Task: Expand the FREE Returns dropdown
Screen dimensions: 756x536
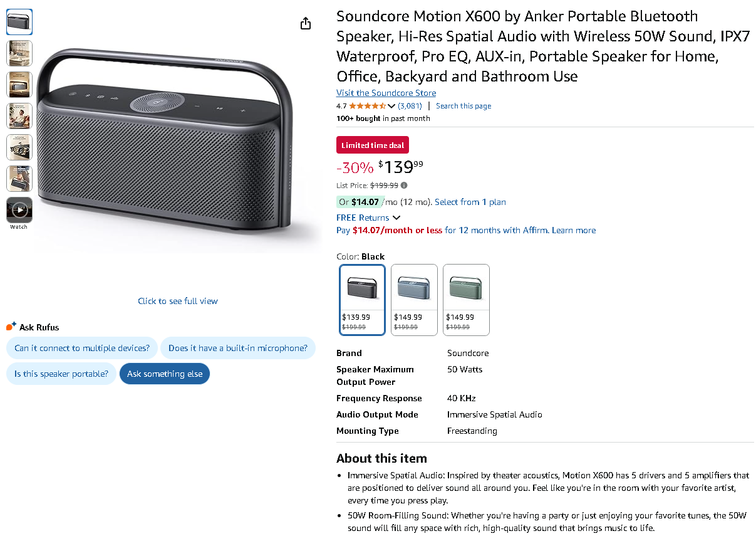Action: pyautogui.click(x=396, y=218)
